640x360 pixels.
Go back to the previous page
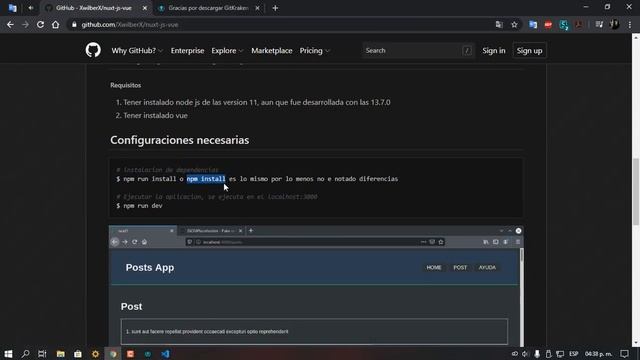[x=10, y=24]
